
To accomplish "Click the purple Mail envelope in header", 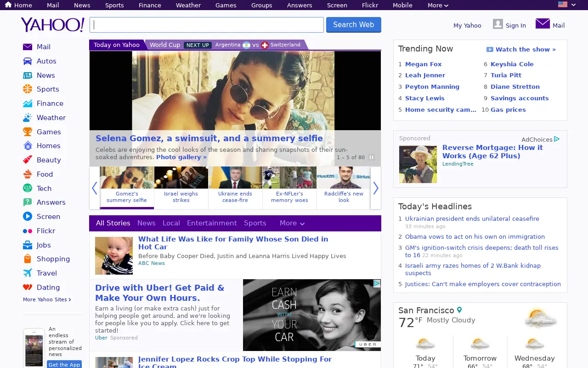I will [x=543, y=23].
